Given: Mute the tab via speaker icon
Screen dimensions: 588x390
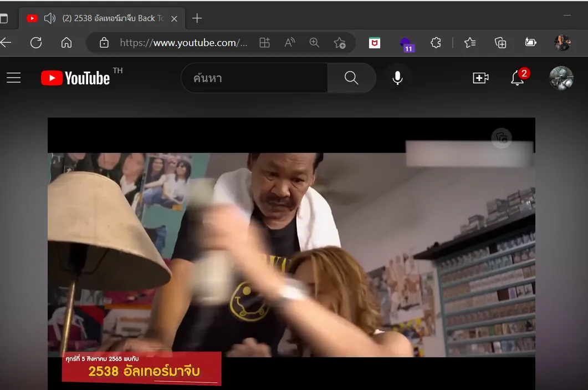Looking at the screenshot, I should tap(49, 18).
